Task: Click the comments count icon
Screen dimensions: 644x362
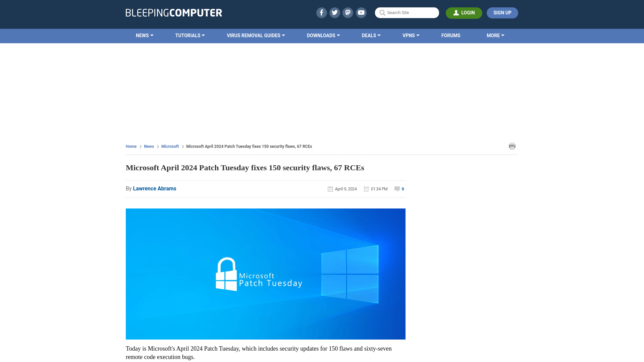Action: point(397,189)
